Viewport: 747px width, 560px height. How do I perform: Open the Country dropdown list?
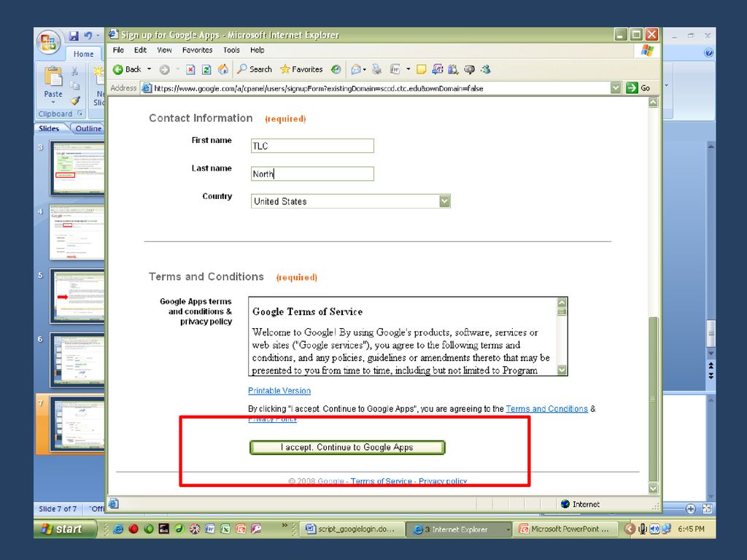pos(444,201)
